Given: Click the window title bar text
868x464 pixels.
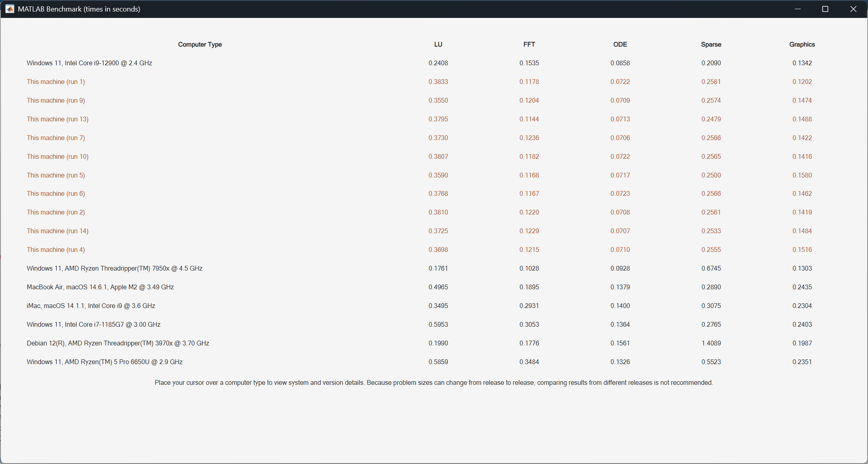Looking at the screenshot, I should point(79,9).
